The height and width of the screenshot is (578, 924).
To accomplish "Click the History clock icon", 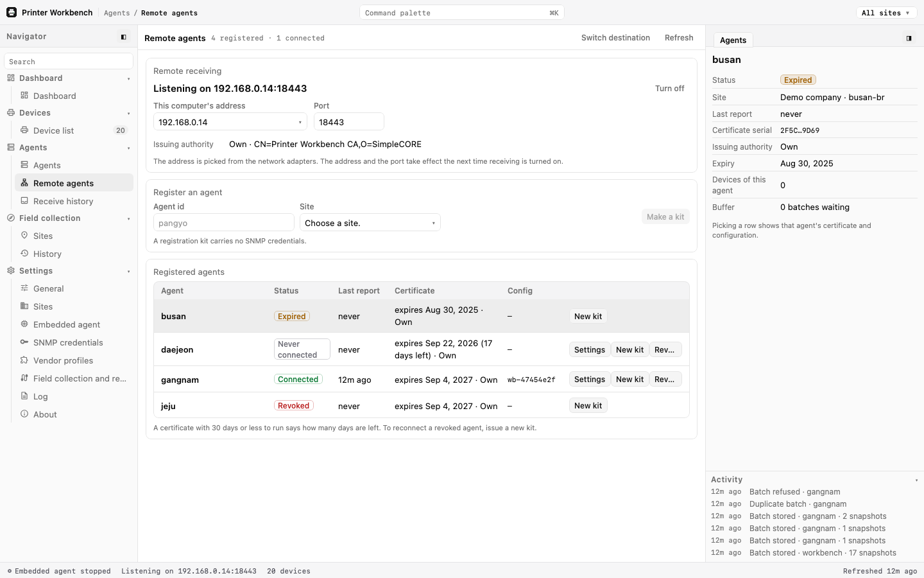I will [24, 254].
